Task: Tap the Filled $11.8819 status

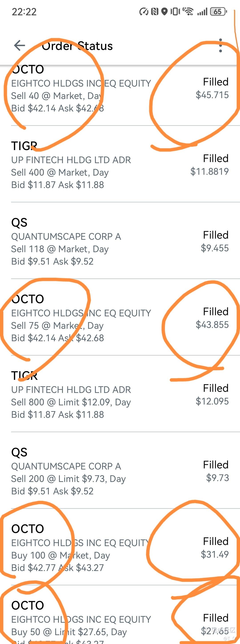Action: pos(210,165)
